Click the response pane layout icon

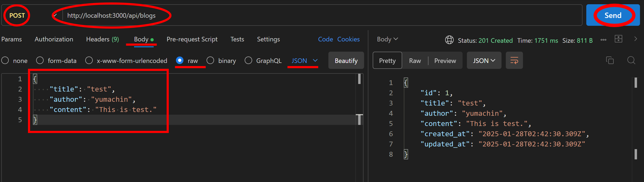pyautogui.click(x=618, y=39)
